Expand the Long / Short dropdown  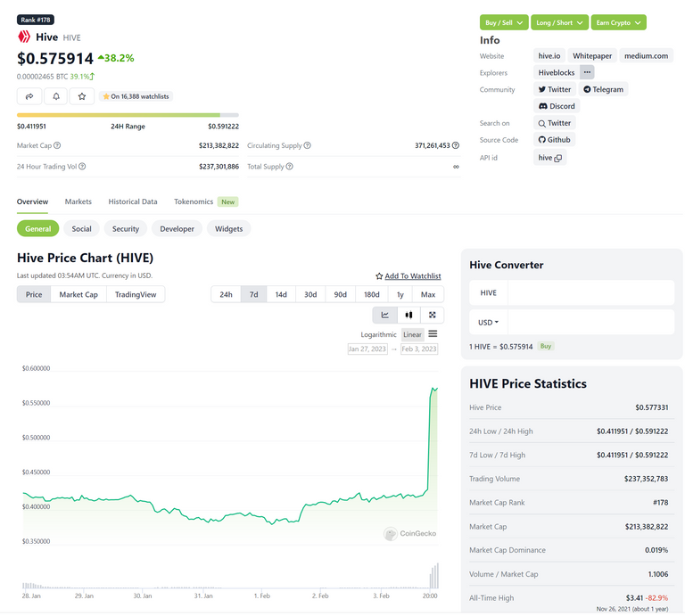pos(559,22)
